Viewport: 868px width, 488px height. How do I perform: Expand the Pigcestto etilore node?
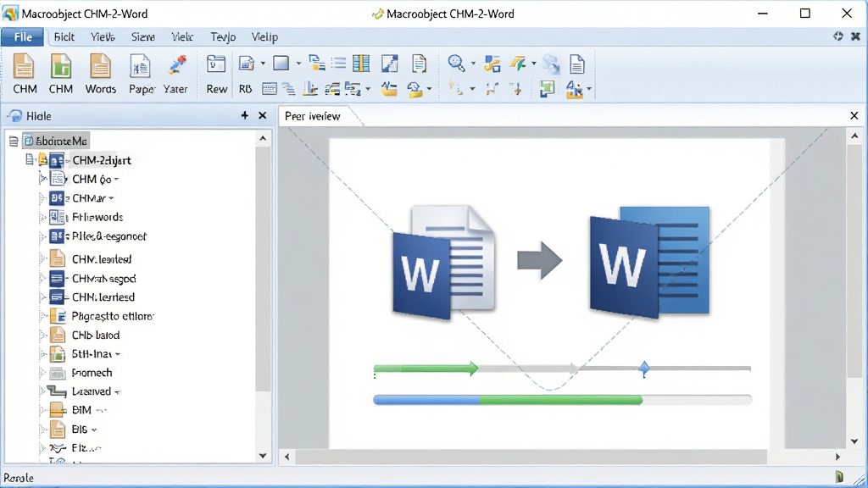(x=42, y=317)
